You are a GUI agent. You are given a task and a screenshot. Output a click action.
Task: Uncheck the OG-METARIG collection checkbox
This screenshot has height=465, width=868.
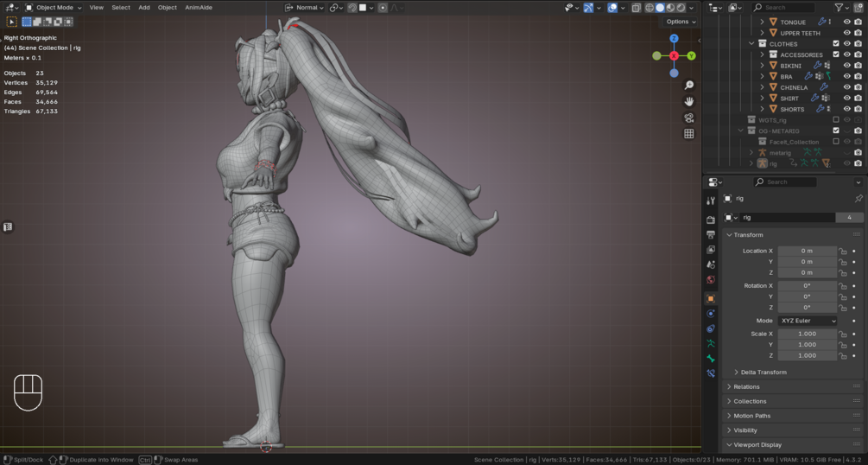pyautogui.click(x=836, y=131)
